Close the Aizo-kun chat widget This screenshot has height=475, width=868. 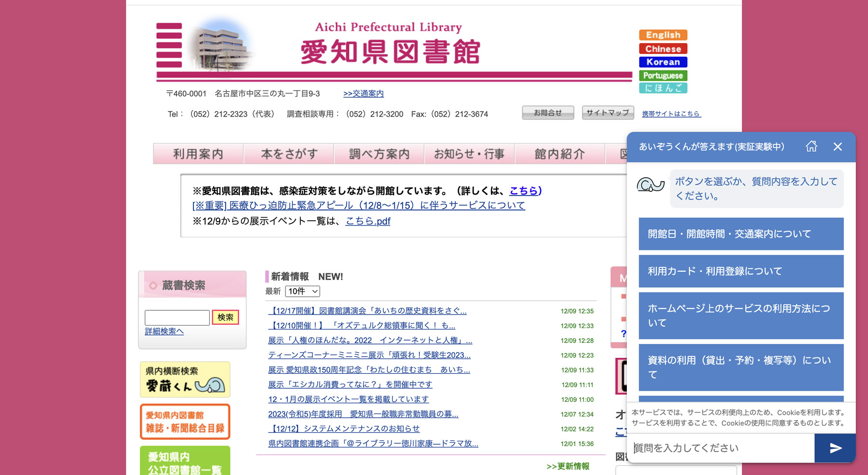pos(838,147)
